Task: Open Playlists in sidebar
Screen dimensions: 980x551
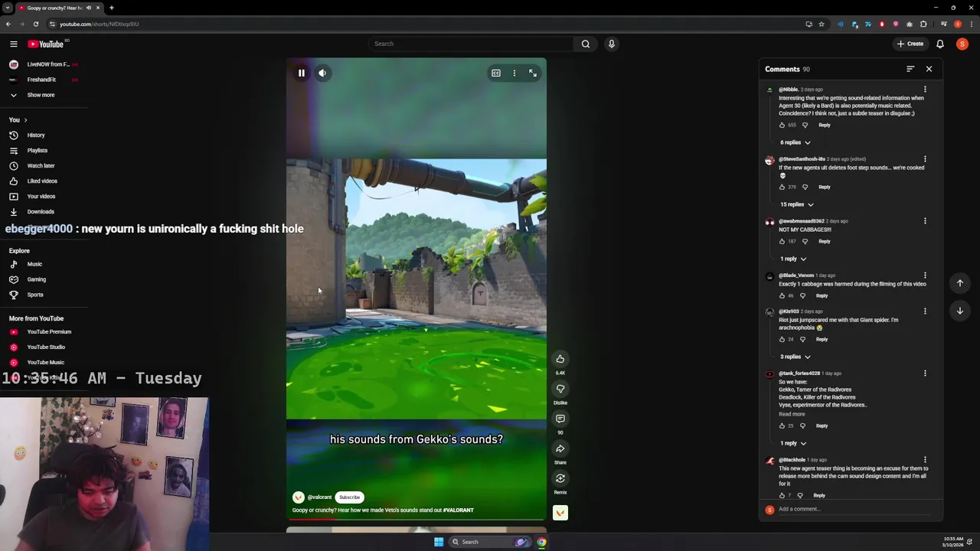Action: pos(37,151)
